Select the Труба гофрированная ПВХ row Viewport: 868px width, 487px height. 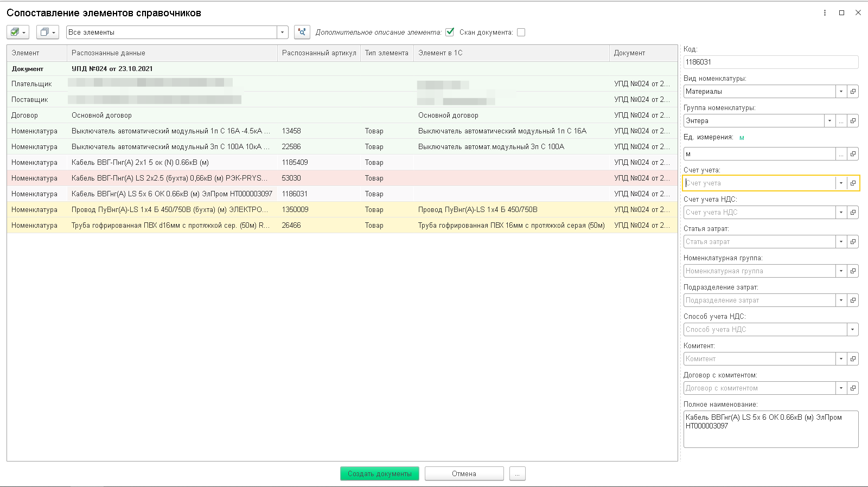(342, 226)
